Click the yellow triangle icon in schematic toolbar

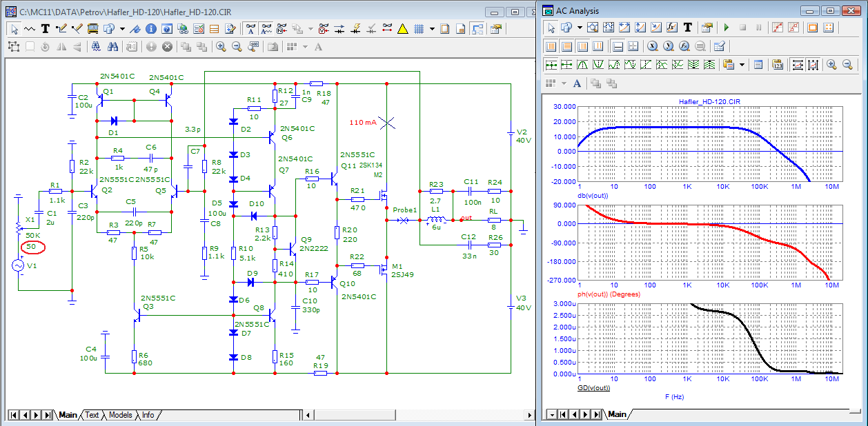click(x=402, y=28)
